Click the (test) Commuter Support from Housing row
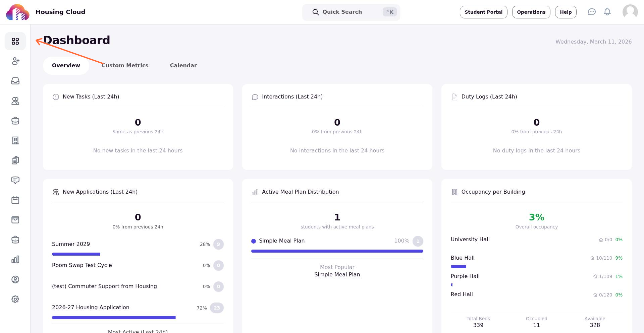Viewport: 644px width, 333px height. click(138, 286)
